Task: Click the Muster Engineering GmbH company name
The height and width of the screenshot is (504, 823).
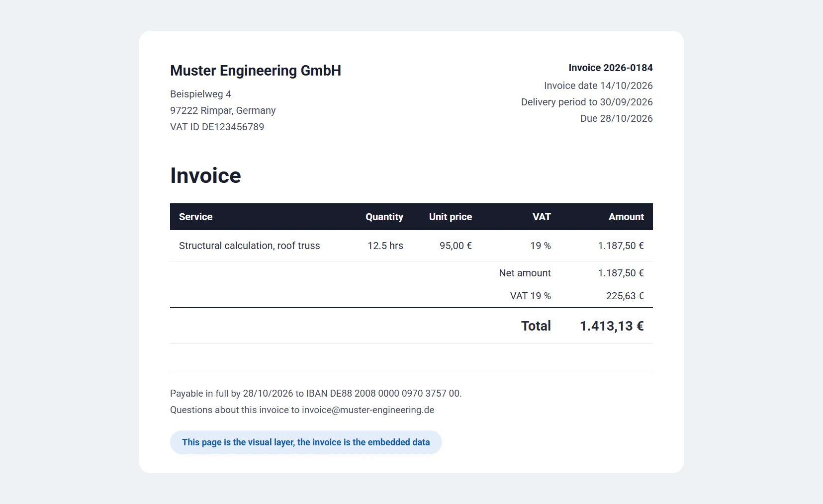Action: coord(256,71)
